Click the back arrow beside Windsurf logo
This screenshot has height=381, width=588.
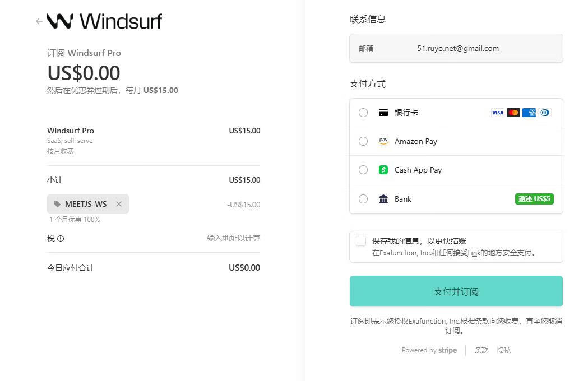tap(39, 21)
